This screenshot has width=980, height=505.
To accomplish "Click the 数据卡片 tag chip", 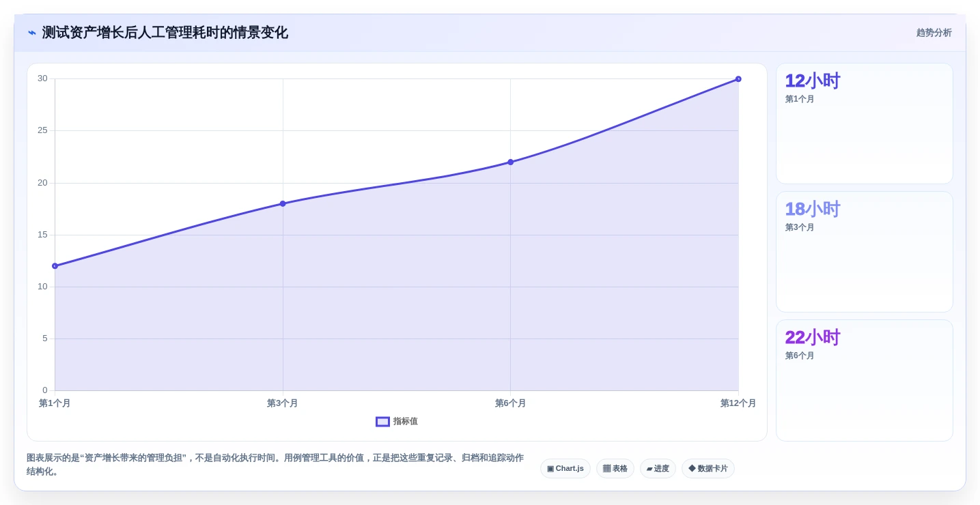I will click(x=708, y=469).
